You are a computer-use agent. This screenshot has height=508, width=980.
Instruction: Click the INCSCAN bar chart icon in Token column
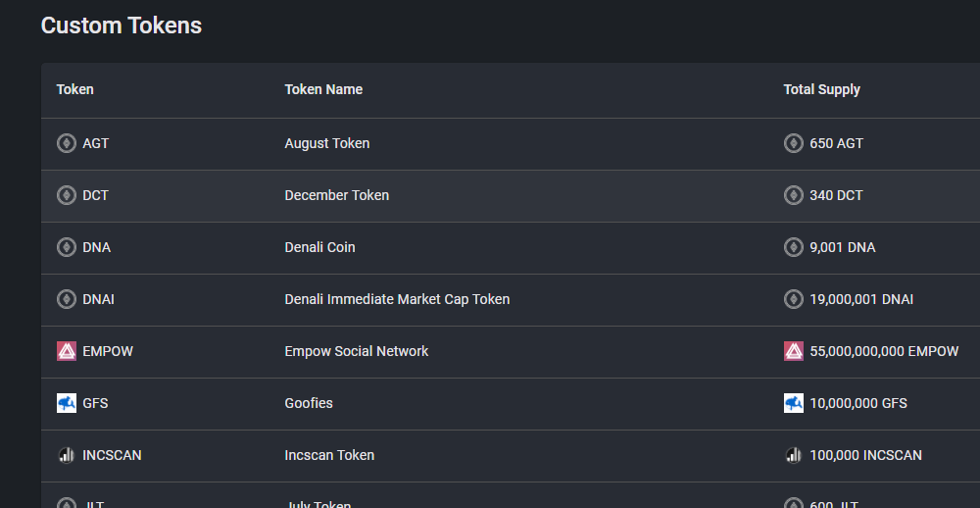[x=67, y=455]
